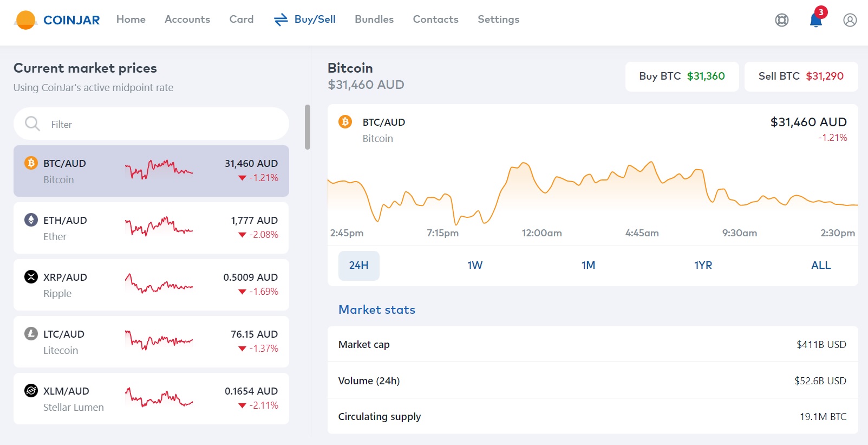Open notifications bell icon
The image size is (868, 445).
pos(815,21)
